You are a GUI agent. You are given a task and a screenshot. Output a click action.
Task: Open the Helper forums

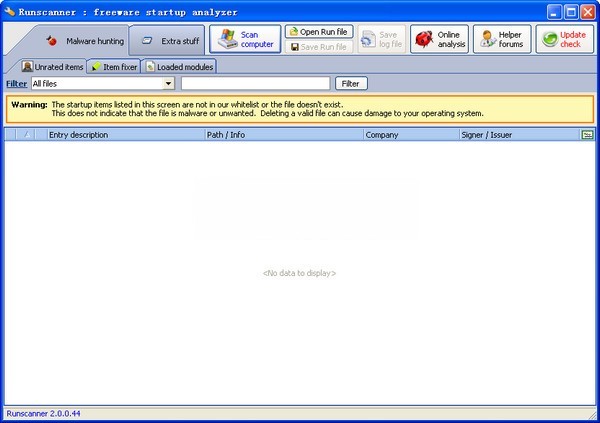point(500,39)
